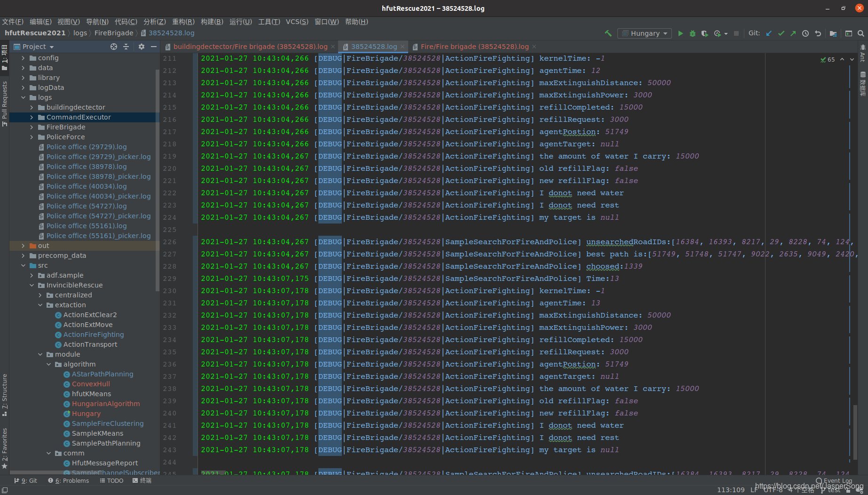
Task: Open the VCS(S) menu
Action: pyautogui.click(x=297, y=22)
